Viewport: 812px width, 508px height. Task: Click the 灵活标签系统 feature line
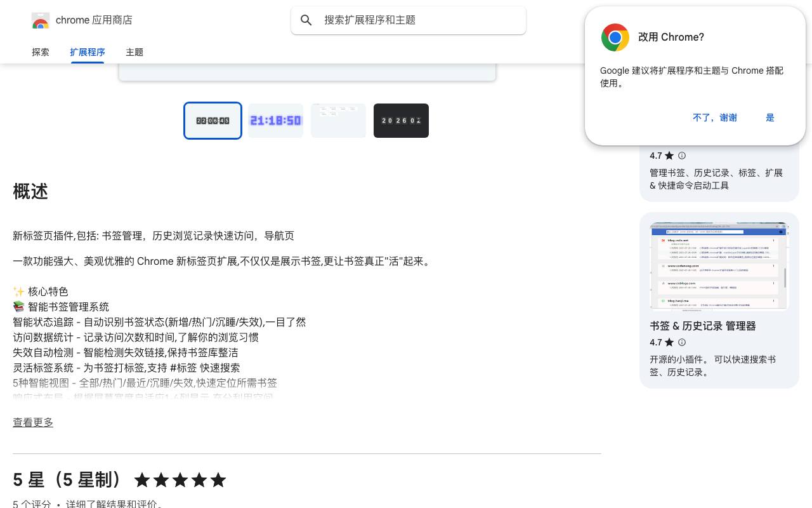126,368
